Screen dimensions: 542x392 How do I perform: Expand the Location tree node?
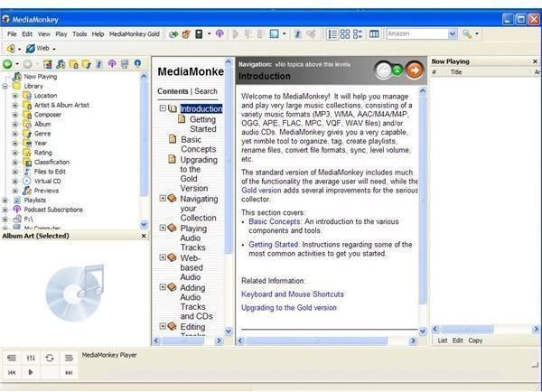tap(14, 96)
